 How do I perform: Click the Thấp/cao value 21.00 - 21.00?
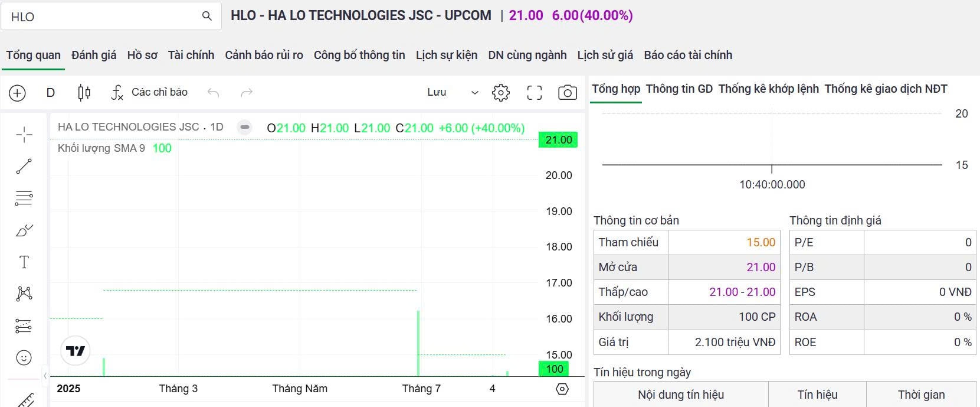742,292
